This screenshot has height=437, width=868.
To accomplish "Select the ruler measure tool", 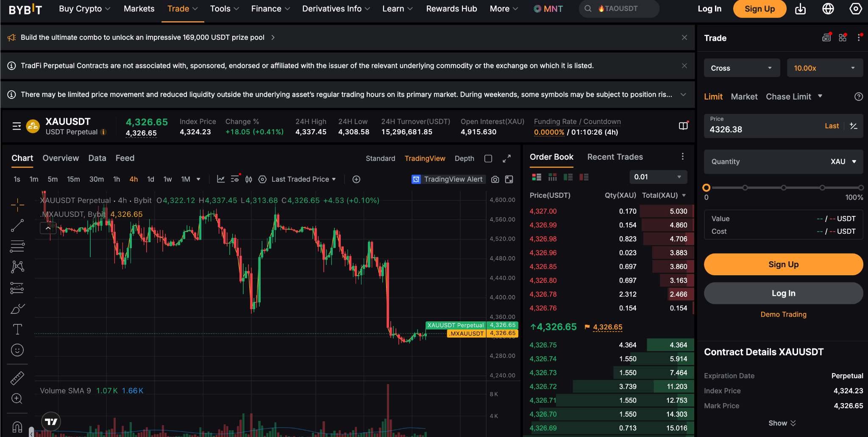I will (x=17, y=378).
